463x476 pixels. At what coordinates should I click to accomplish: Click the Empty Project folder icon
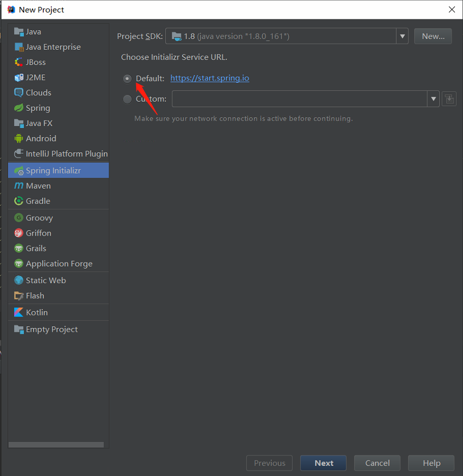point(18,330)
